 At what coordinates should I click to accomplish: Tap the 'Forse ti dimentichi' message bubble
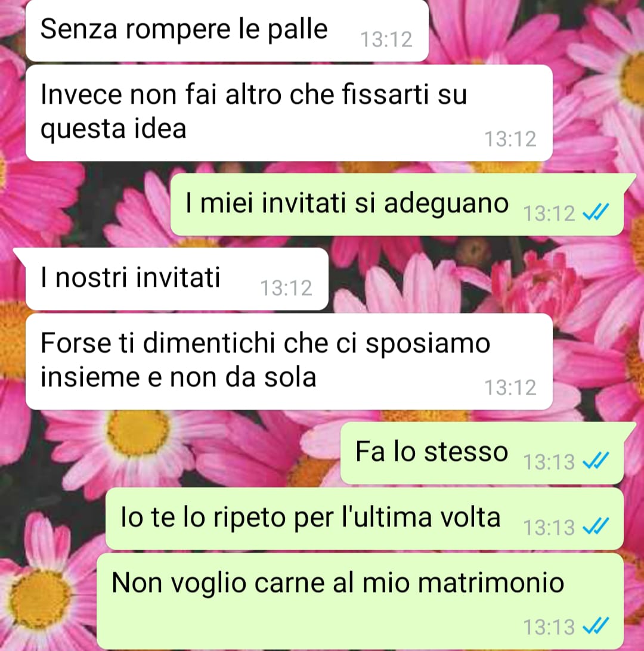(289, 362)
